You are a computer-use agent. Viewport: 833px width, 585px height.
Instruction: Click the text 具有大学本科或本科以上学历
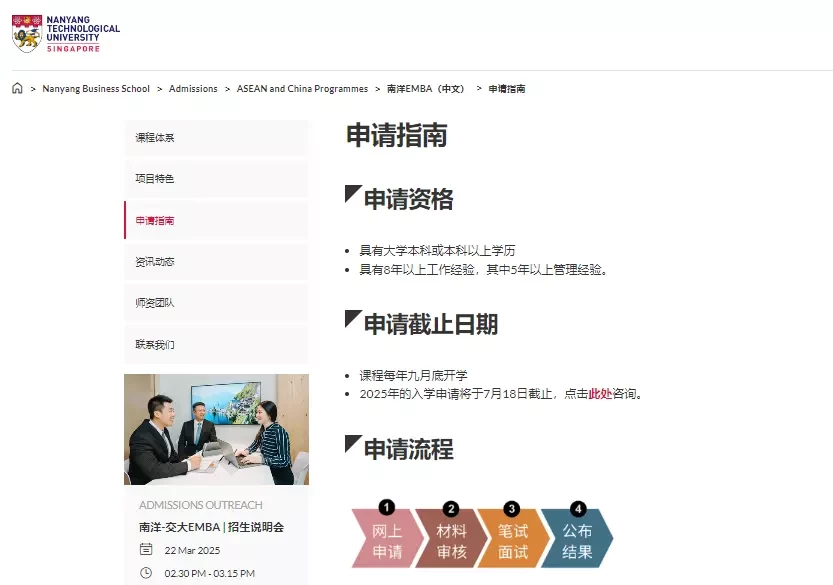(x=437, y=250)
